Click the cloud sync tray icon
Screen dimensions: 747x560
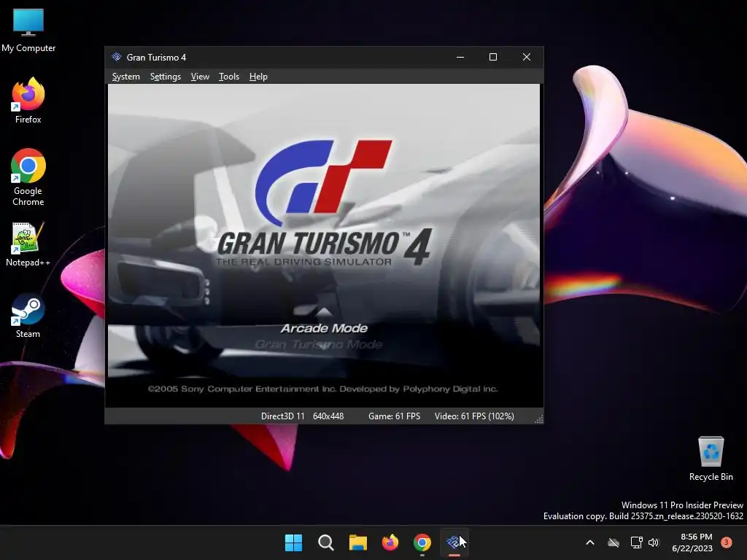click(614, 542)
